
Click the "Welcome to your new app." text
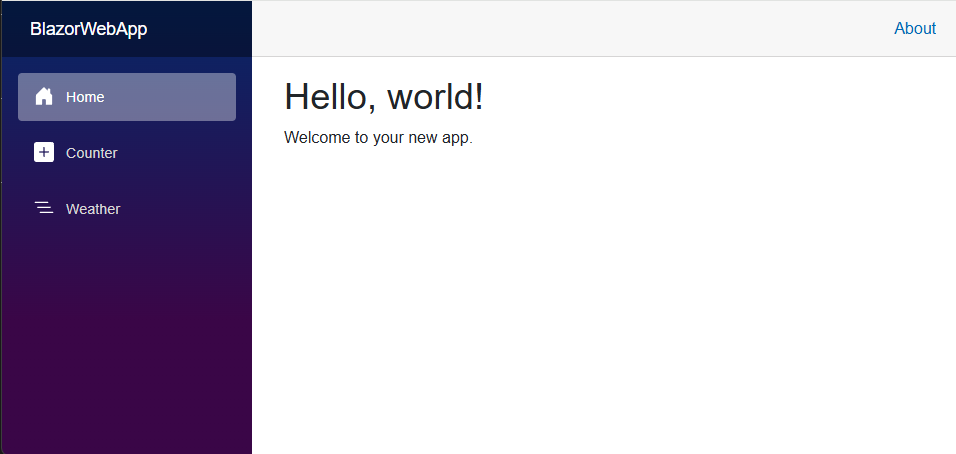(378, 138)
